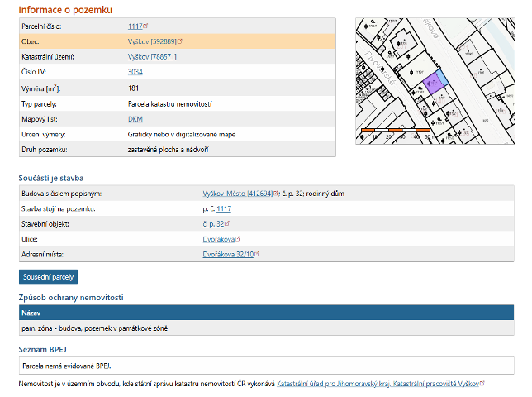Viewport: 532px width, 397px height.
Task: Open Vyškov [592889] municipality link
Action: 152,41
